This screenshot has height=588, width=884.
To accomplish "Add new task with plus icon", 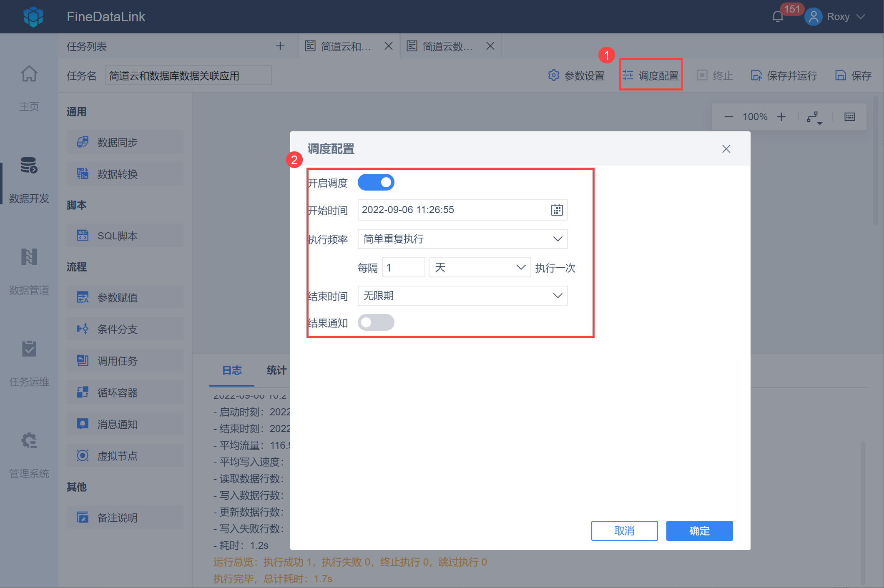I will [x=280, y=46].
